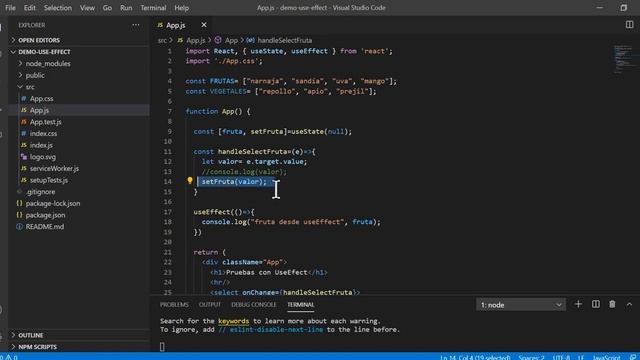Click the code minimap overview
The image size is (640, 360).
pos(624,59)
